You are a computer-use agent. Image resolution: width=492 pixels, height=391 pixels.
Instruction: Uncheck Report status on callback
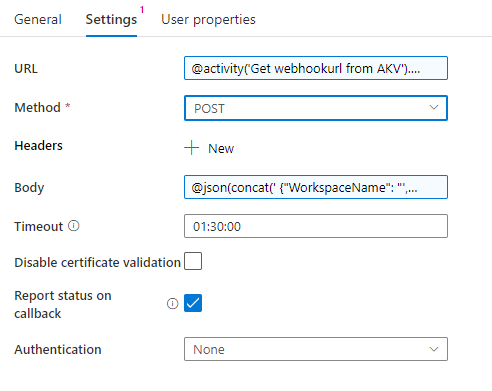pyautogui.click(x=193, y=303)
